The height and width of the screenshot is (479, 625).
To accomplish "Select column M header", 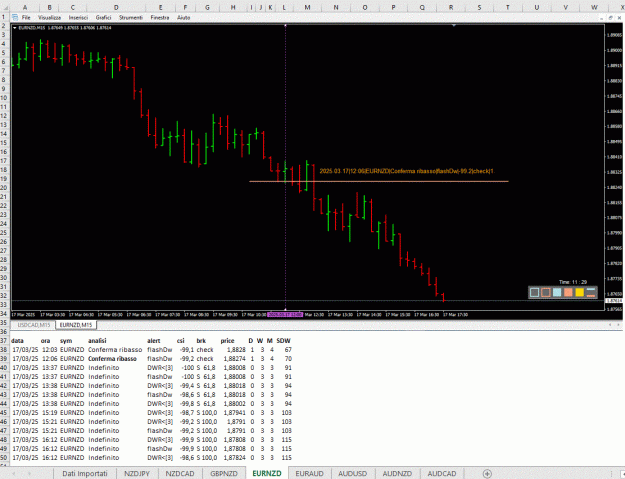I will point(307,7).
